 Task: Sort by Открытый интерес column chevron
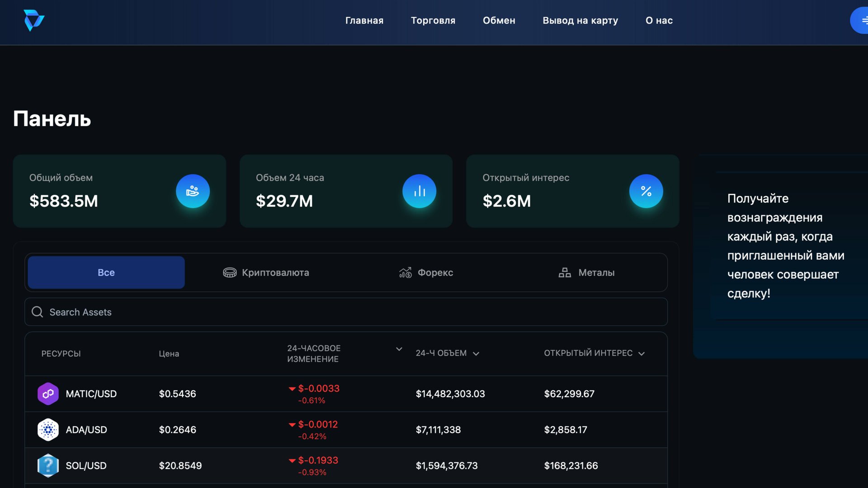pyautogui.click(x=641, y=354)
